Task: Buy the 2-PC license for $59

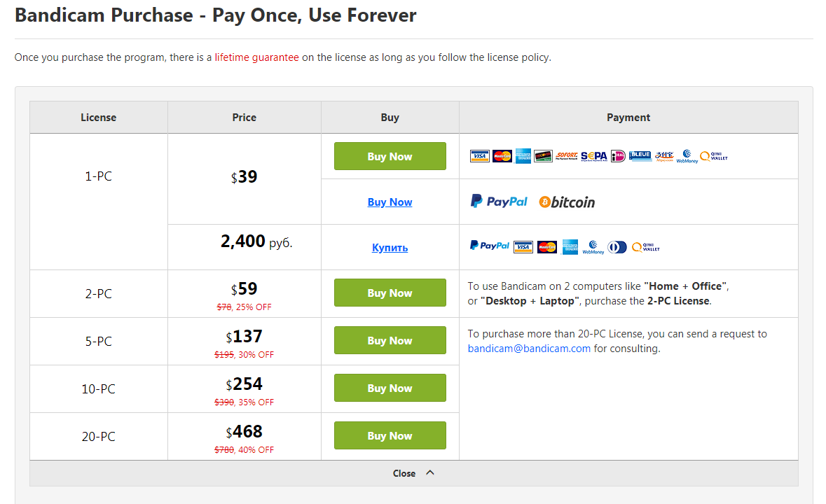Action: (x=390, y=293)
